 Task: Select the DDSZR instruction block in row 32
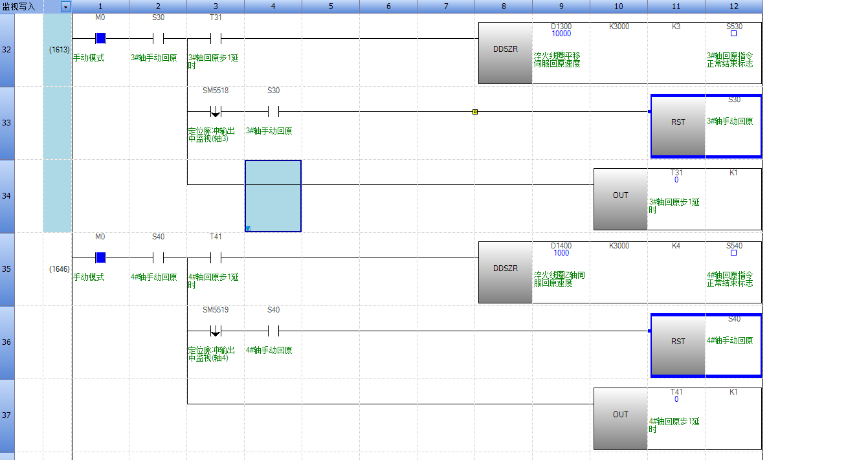pyautogui.click(x=505, y=53)
